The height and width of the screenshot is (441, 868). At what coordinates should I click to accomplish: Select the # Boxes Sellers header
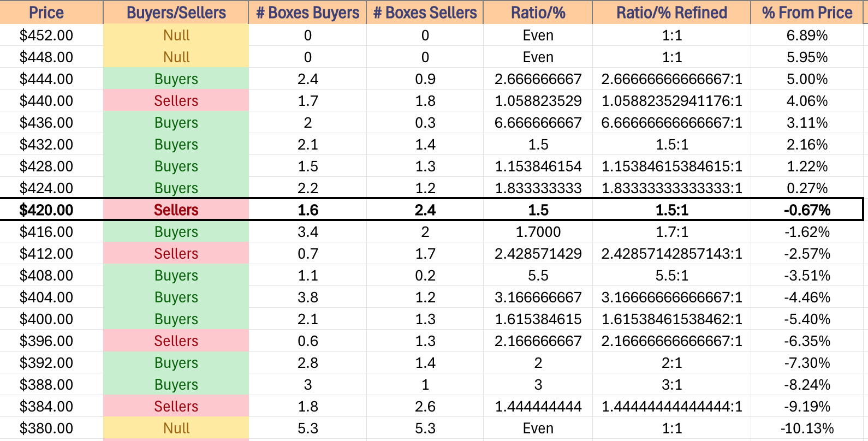click(425, 13)
